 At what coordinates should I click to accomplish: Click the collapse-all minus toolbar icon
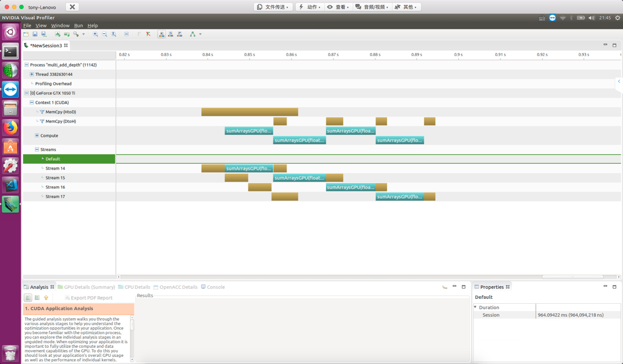tap(126, 34)
